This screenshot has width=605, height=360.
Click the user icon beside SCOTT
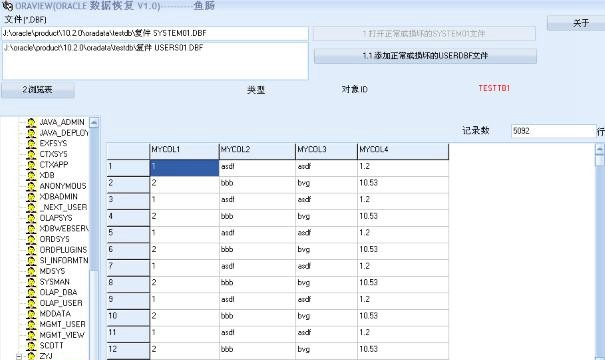pos(31,346)
